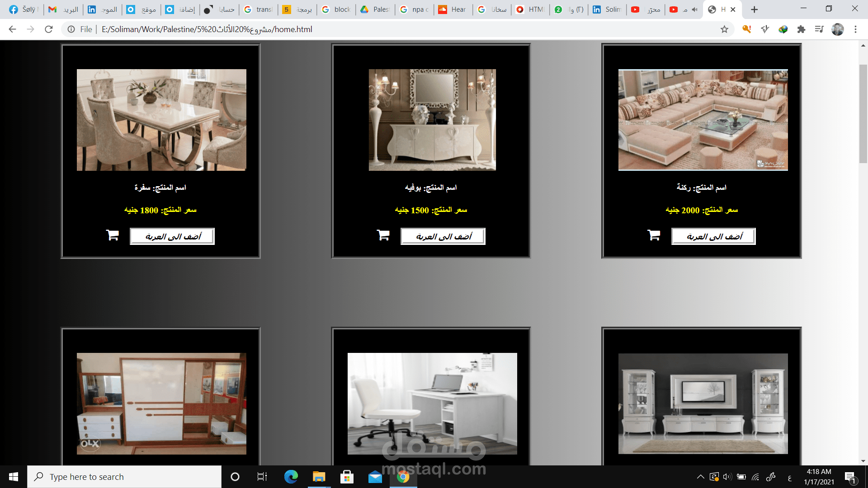Bookmark this page with the star icon
This screenshot has height=488, width=868.
click(724, 29)
